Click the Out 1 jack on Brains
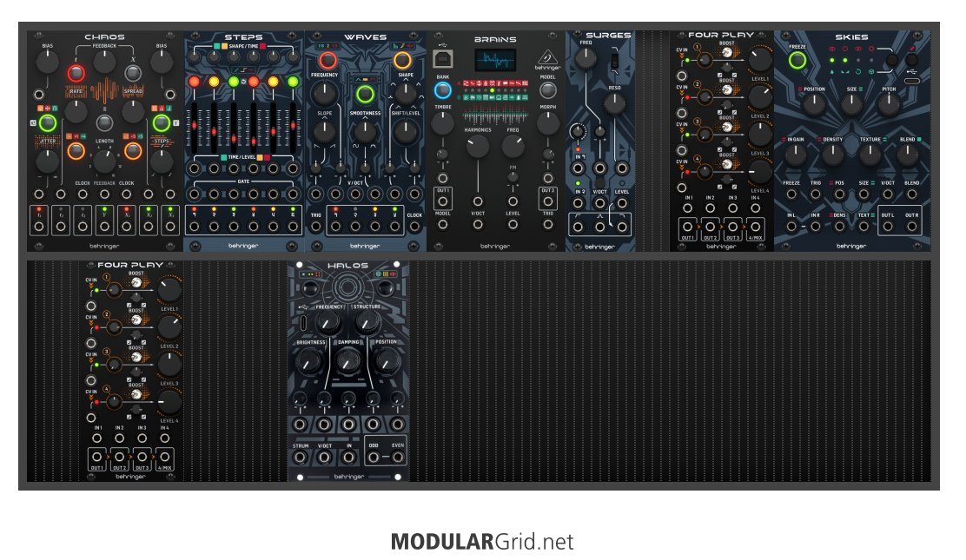This screenshot has width=966, height=560. click(442, 201)
